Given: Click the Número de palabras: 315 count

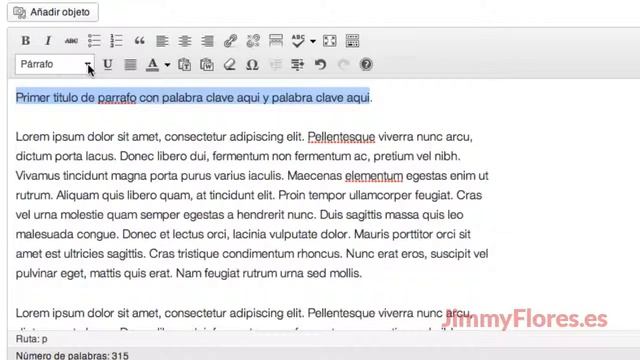Looking at the screenshot, I should 72,356.
